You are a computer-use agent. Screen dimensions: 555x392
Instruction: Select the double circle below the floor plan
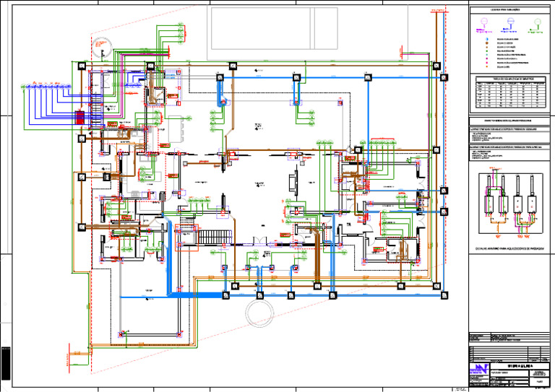(260, 313)
